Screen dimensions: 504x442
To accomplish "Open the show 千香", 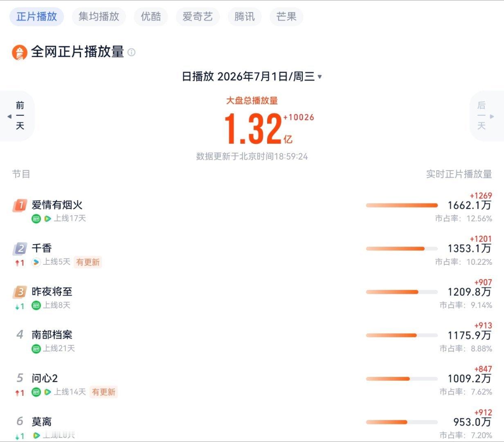I will [42, 248].
